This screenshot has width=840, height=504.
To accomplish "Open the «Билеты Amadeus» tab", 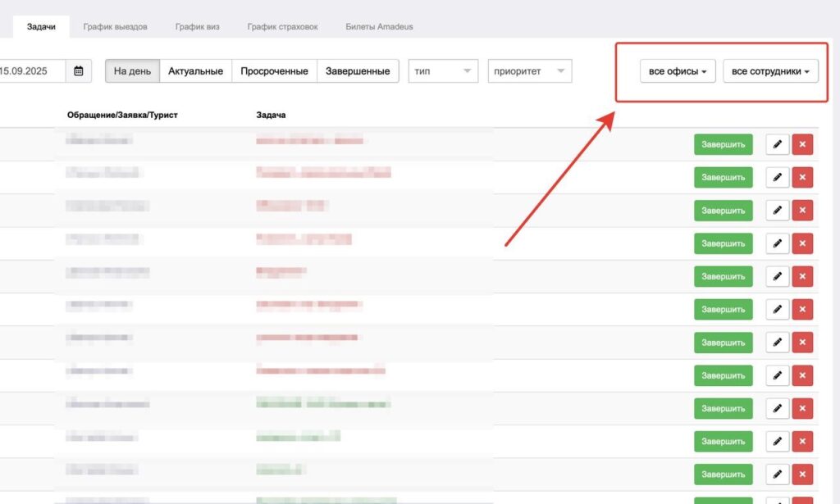I will 379,27.
